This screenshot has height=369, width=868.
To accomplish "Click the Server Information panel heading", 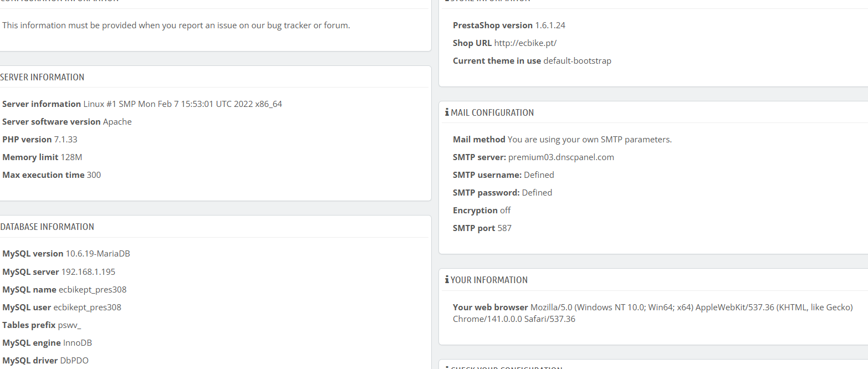I will (x=42, y=77).
